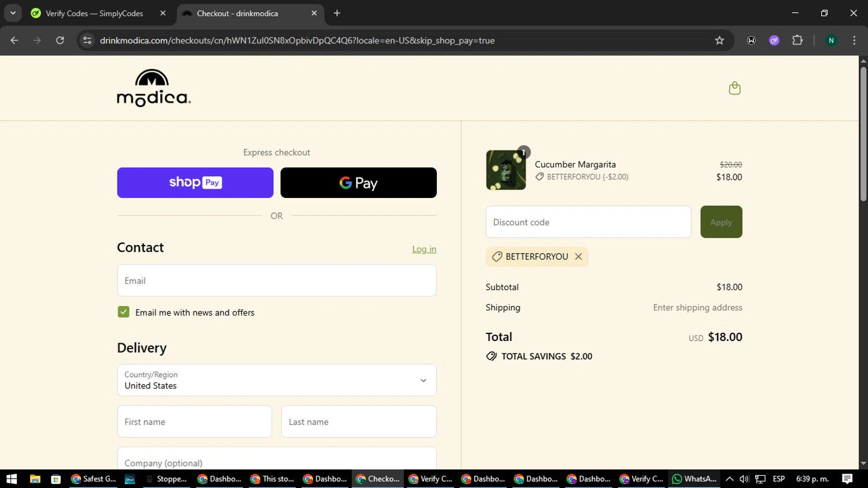This screenshot has height=488, width=868.
Task: Close the Verify Codes — SimplyCodes tab
Action: (163, 13)
